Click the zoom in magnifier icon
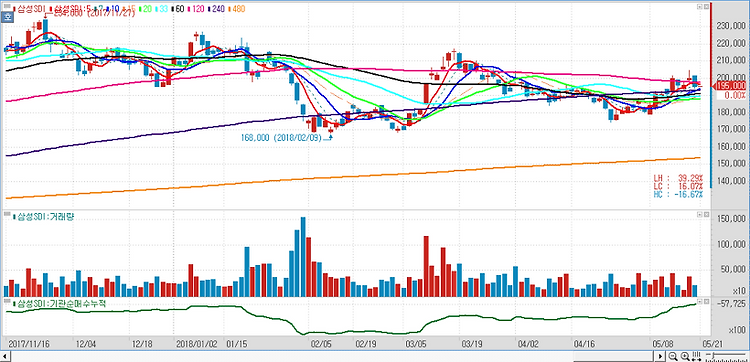This screenshot has width=750, height=362. [x=685, y=356]
